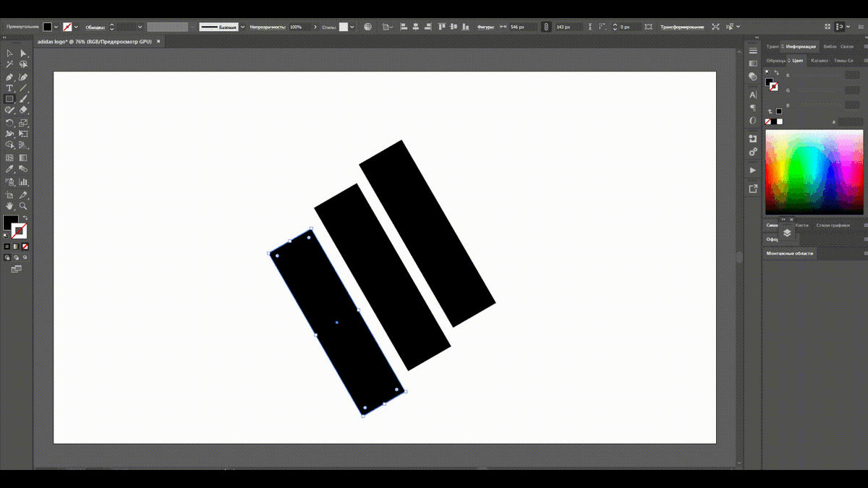Select the Line Segment tool
The height and width of the screenshot is (488, 868).
click(x=23, y=87)
